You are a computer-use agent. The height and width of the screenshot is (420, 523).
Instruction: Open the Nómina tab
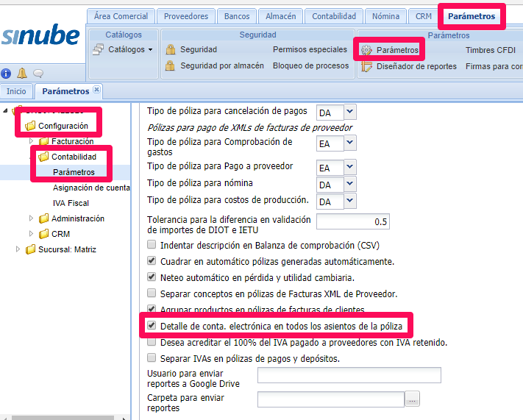(385, 16)
